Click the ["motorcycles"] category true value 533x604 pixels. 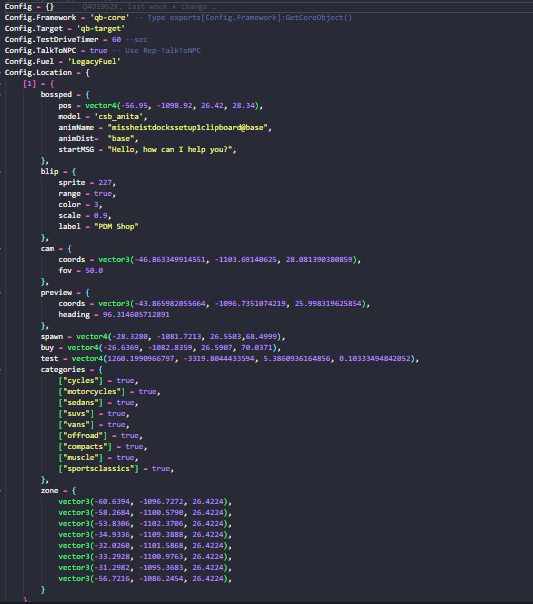pyautogui.click(x=148, y=392)
